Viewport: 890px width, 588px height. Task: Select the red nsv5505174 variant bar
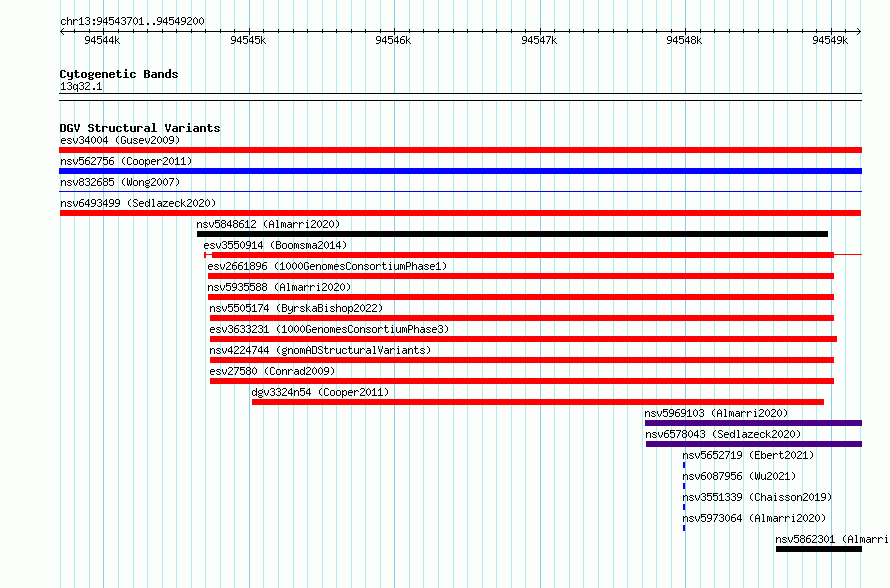[x=522, y=318]
